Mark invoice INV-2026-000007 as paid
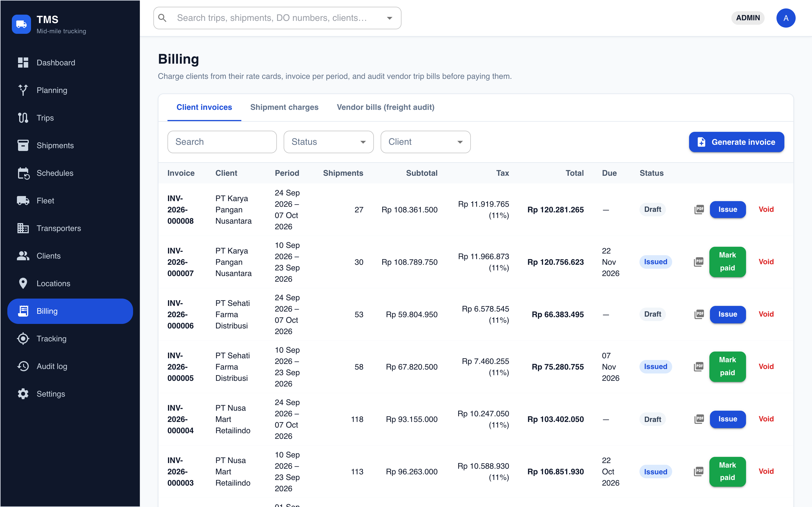The width and height of the screenshot is (812, 507). tap(727, 262)
